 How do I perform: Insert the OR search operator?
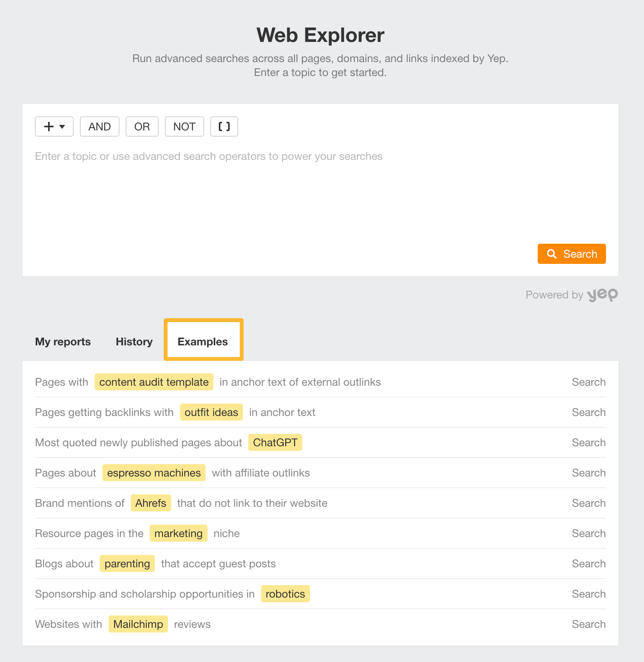click(x=142, y=127)
